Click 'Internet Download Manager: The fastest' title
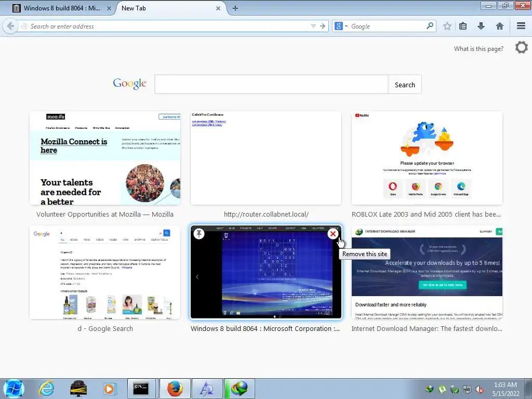The height and width of the screenshot is (399, 532). click(427, 328)
